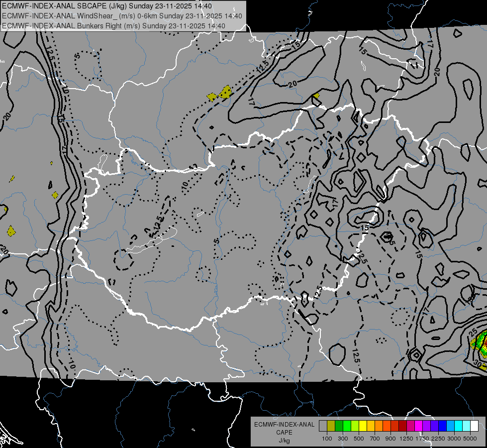Click the 'ECMWF-INDEX-ANAL' legend title
The image size is (487, 448).
point(285,425)
